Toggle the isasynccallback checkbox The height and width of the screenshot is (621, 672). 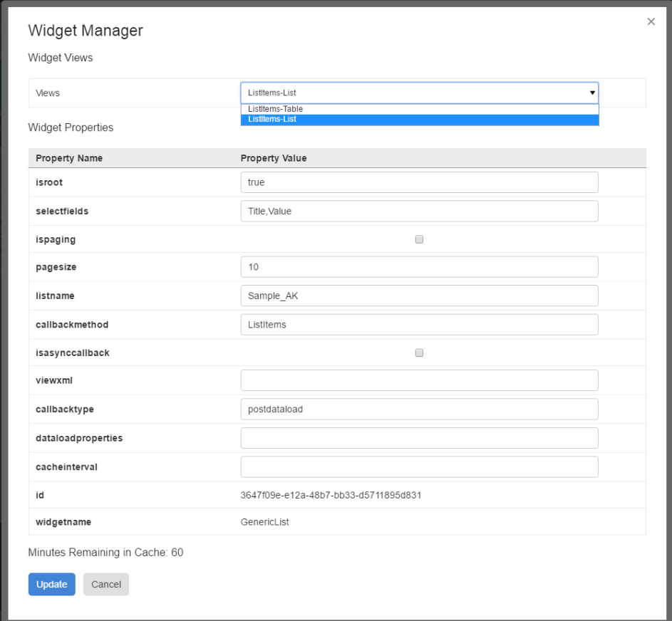pos(419,353)
